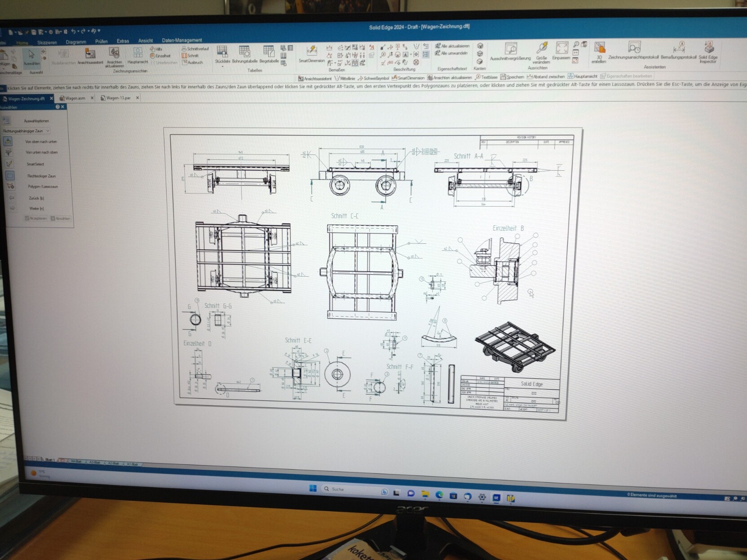Expand the Stückliste dropdown arrow
Image resolution: width=747 pixels, height=560 pixels.
[x=222, y=66]
